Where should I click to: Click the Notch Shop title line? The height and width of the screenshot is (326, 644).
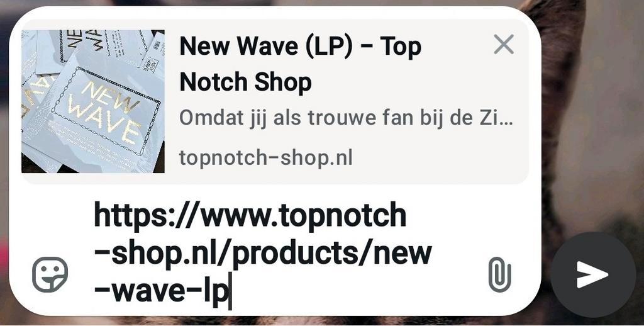pyautogui.click(x=246, y=82)
